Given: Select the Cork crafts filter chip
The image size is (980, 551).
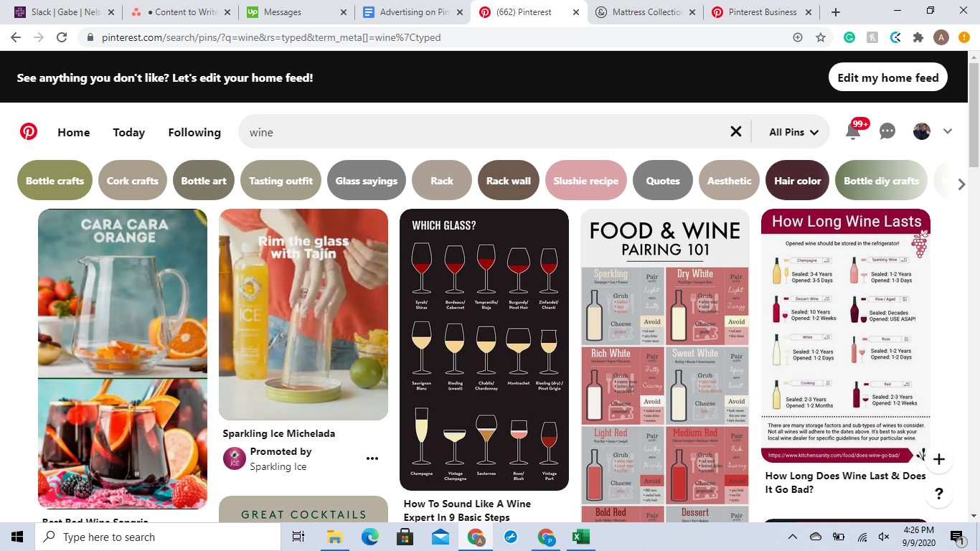Looking at the screenshot, I should [133, 181].
